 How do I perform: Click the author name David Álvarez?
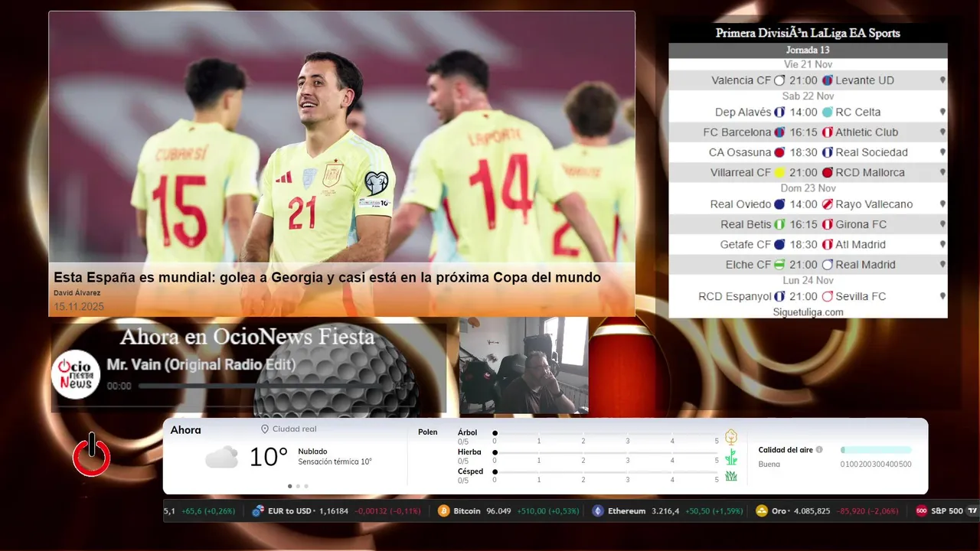click(77, 293)
